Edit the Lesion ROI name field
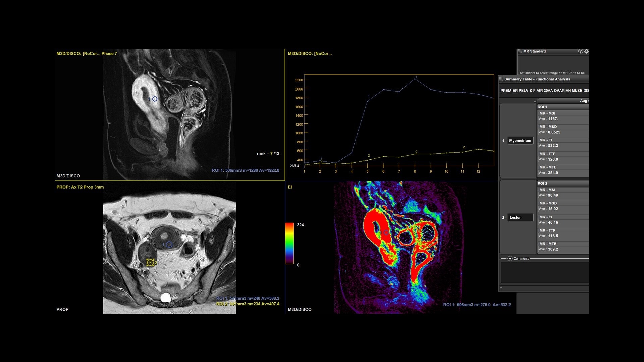The width and height of the screenshot is (644, 362). click(x=520, y=218)
